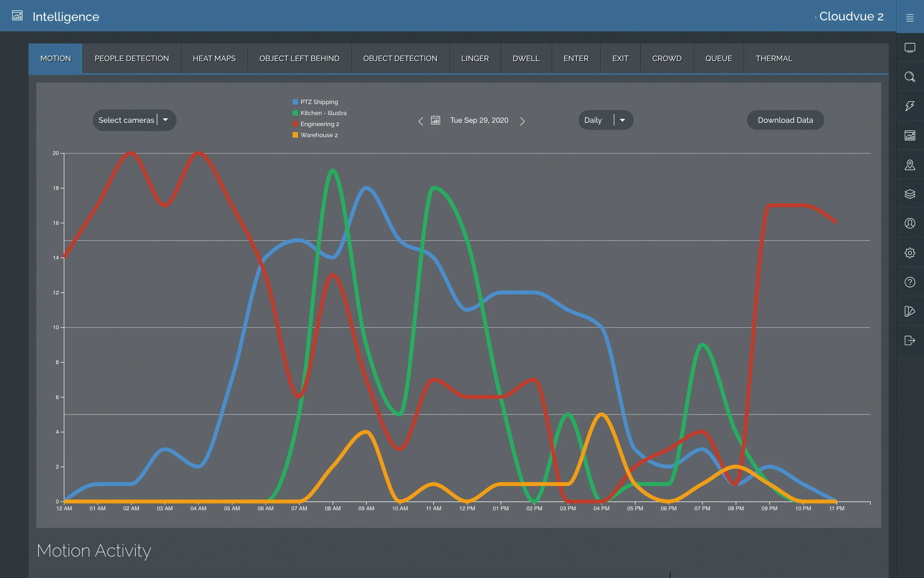Expand the Select cameras dropdown
This screenshot has width=924, height=578.
134,120
